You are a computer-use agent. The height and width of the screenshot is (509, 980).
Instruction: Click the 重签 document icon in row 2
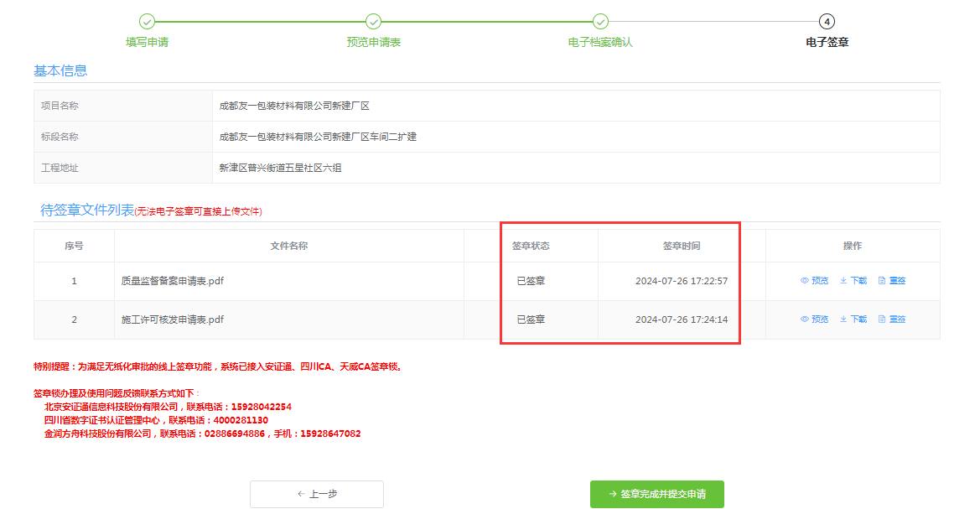(x=882, y=319)
